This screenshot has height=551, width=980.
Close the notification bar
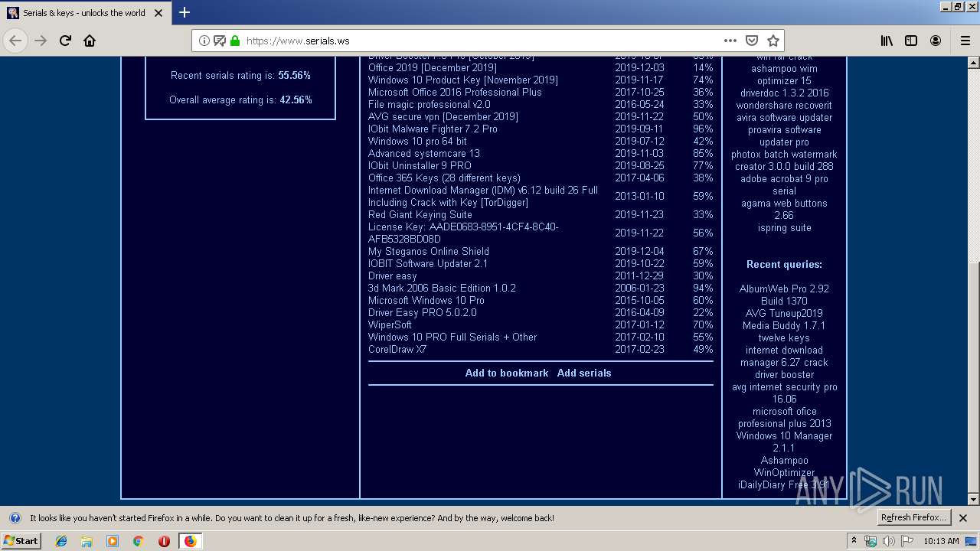pos(964,518)
